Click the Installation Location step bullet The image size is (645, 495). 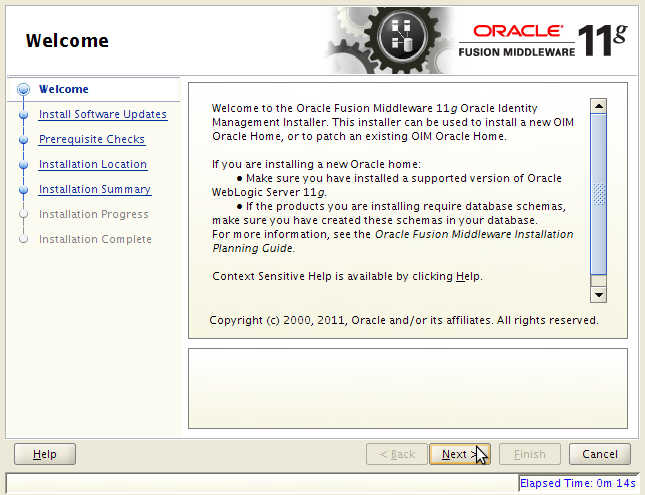(x=22, y=165)
